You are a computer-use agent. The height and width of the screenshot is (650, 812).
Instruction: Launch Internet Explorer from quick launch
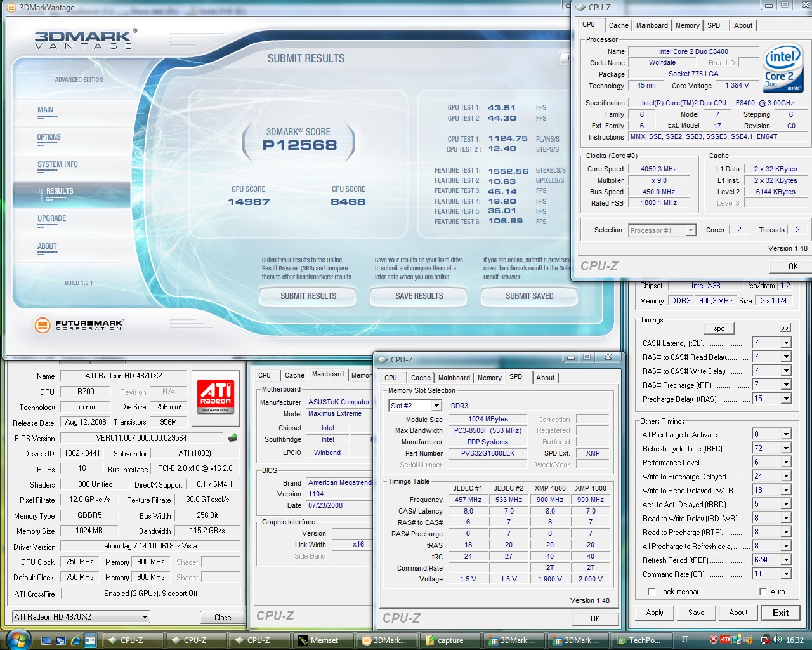76,640
